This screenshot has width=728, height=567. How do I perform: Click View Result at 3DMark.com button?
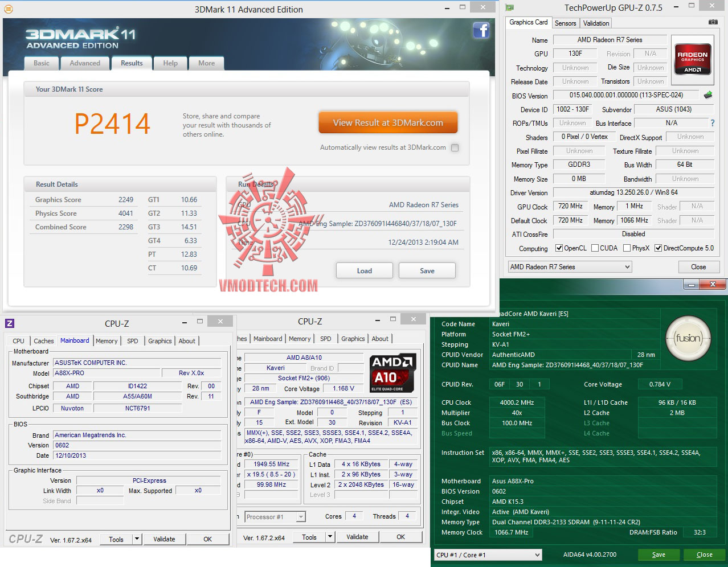click(388, 123)
